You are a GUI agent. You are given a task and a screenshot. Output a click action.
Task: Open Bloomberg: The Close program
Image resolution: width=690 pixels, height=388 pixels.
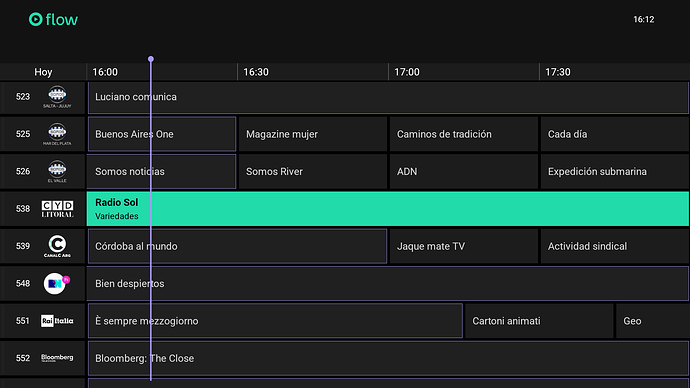pyautogui.click(x=388, y=359)
